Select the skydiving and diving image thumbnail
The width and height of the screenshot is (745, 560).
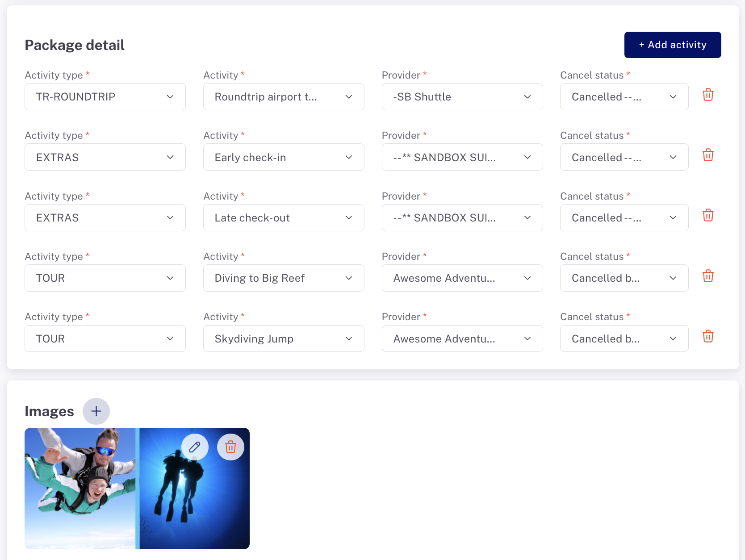(x=137, y=489)
